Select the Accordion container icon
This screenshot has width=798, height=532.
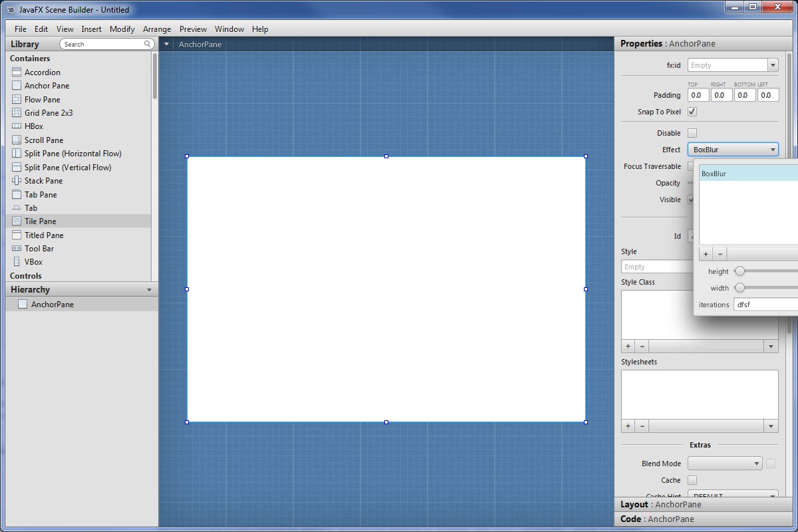[x=17, y=72]
